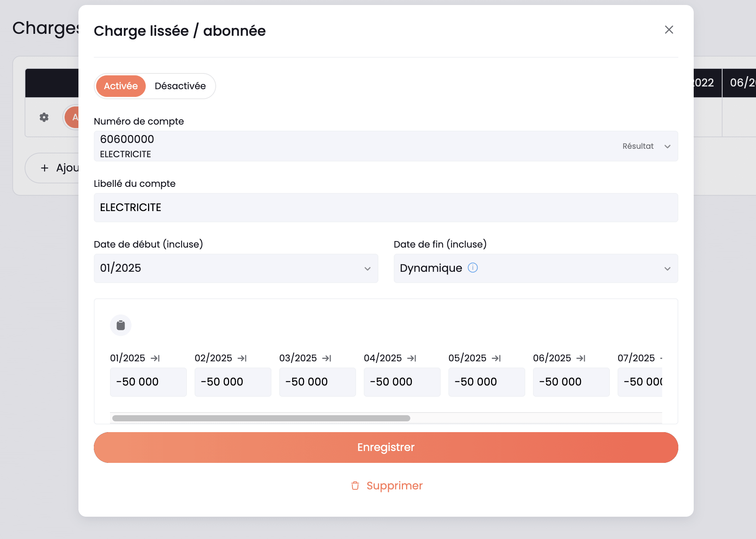Click propagate arrow next to 04/2025
The width and height of the screenshot is (756, 539).
click(411, 358)
